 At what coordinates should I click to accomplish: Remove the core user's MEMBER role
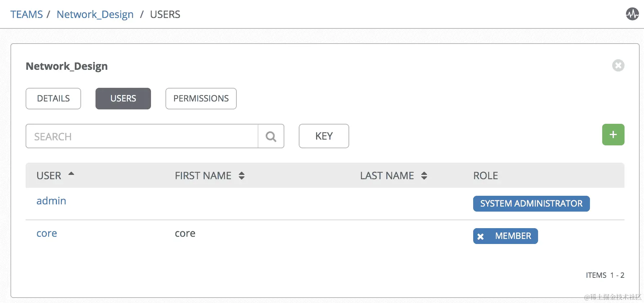480,236
